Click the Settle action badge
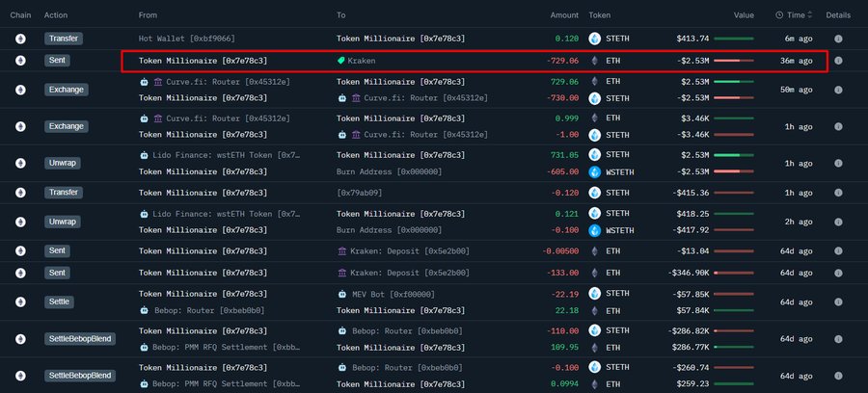Viewport: 868px width, 393px height. 59,301
